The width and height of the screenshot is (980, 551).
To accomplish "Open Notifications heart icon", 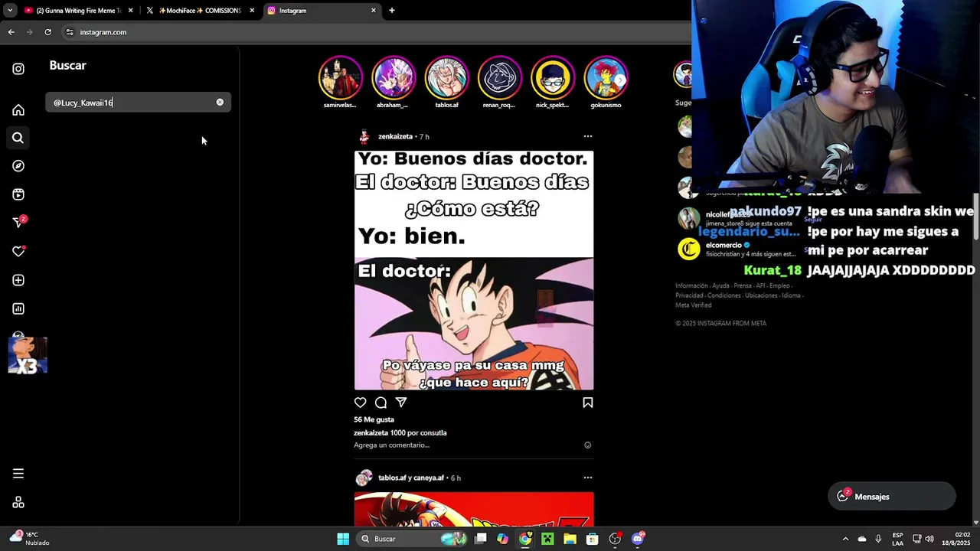I will click(19, 251).
